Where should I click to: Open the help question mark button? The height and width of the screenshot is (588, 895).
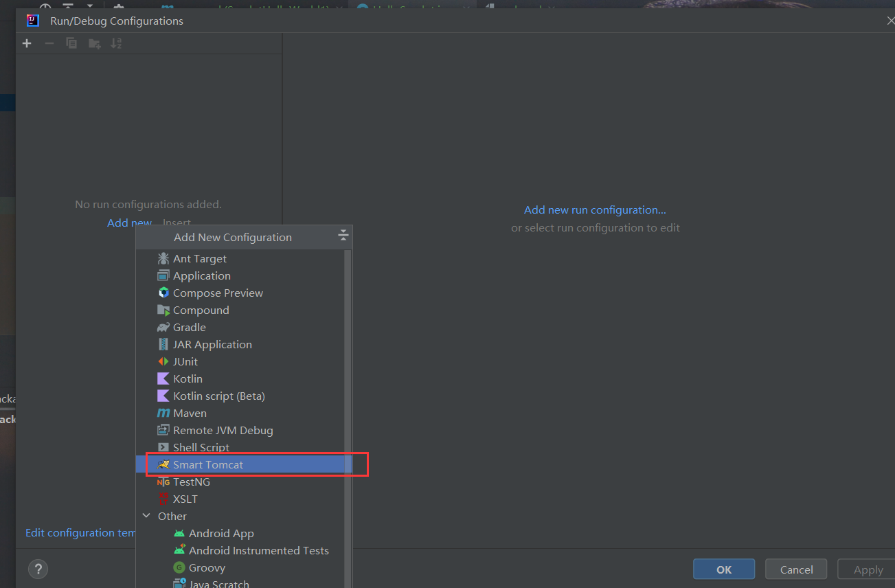click(38, 569)
